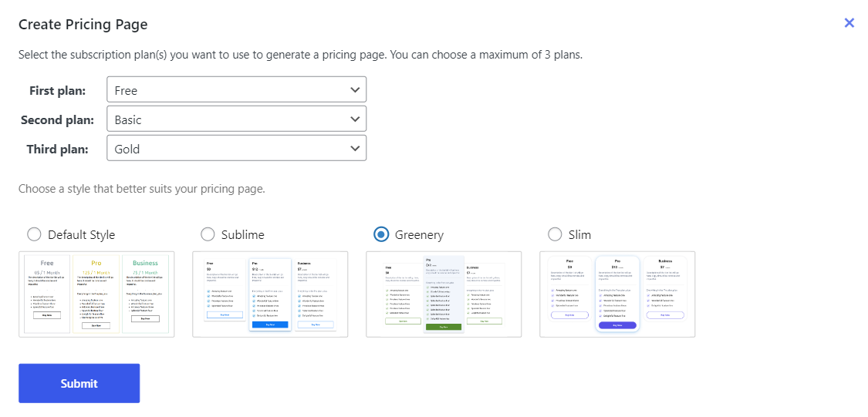Open the Second plan dropdown showing Basic
The image size is (868, 417).
point(236,119)
